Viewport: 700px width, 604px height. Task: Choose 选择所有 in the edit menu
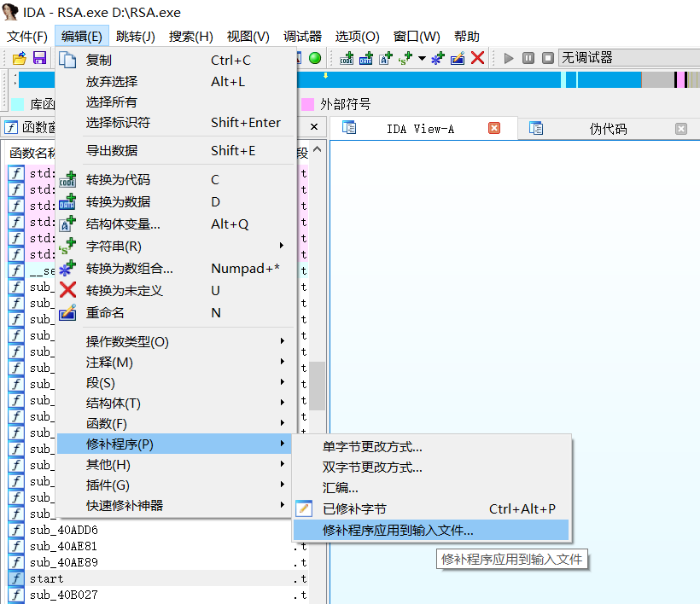coord(175,102)
